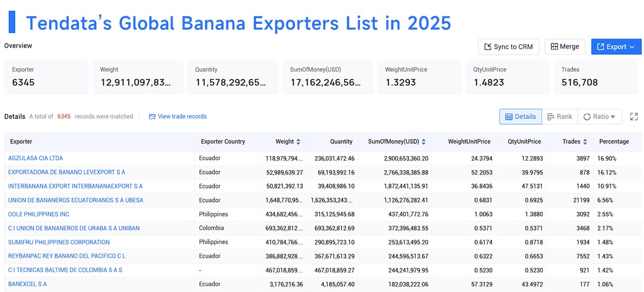Open AGZULASA CIA LTDA exporter link
Viewport: 644px width, 292px height.
tap(35, 158)
